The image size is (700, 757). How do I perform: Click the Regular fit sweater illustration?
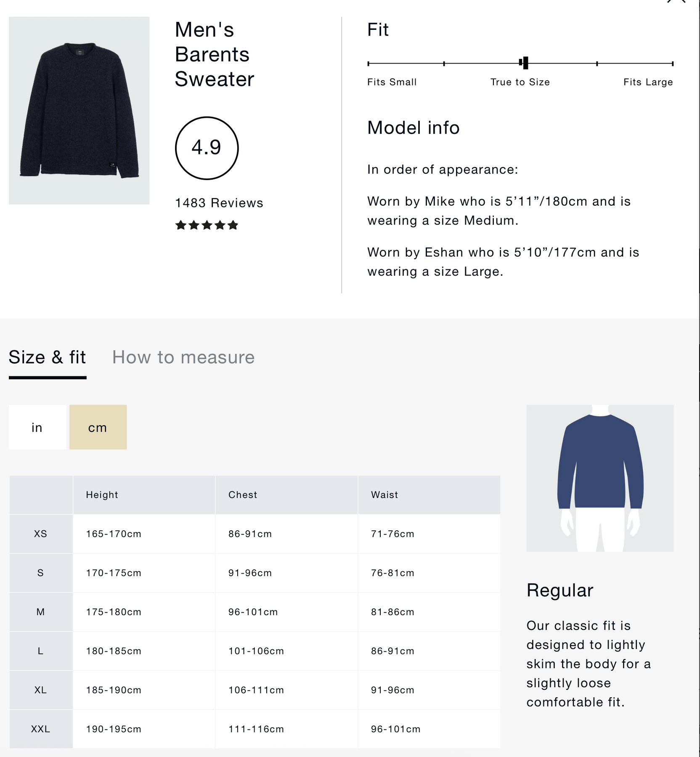point(600,478)
